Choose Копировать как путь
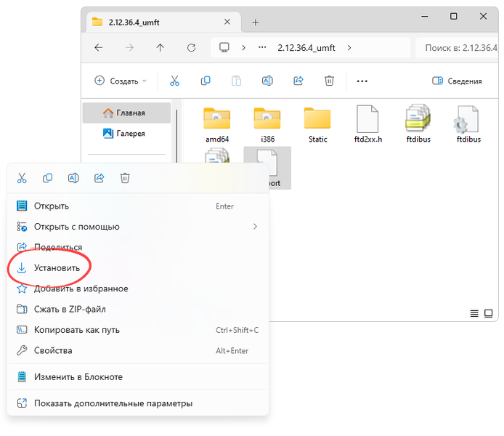Screen dimensions: 504x436 pos(138,330)
